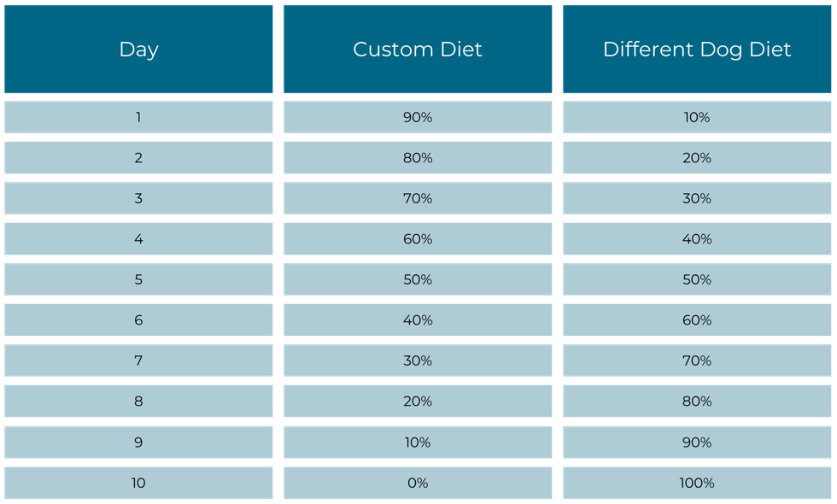Image resolution: width=837 pixels, height=504 pixels.
Task: Click the Day 4 cell
Action: tap(138, 239)
